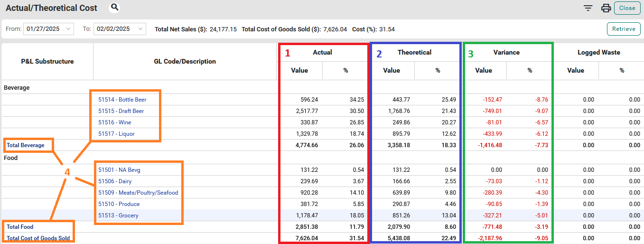Select the Food section row label
The width and height of the screenshot is (644, 244).
[10, 158]
